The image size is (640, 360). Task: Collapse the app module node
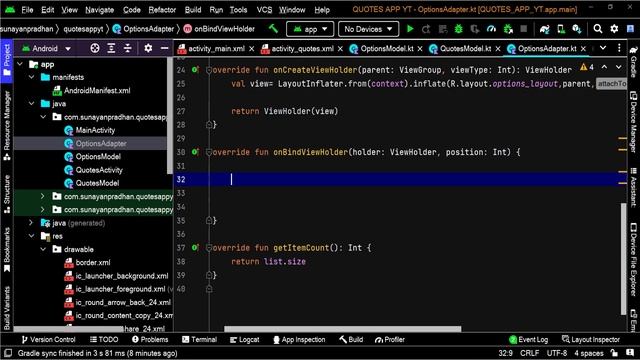20,64
